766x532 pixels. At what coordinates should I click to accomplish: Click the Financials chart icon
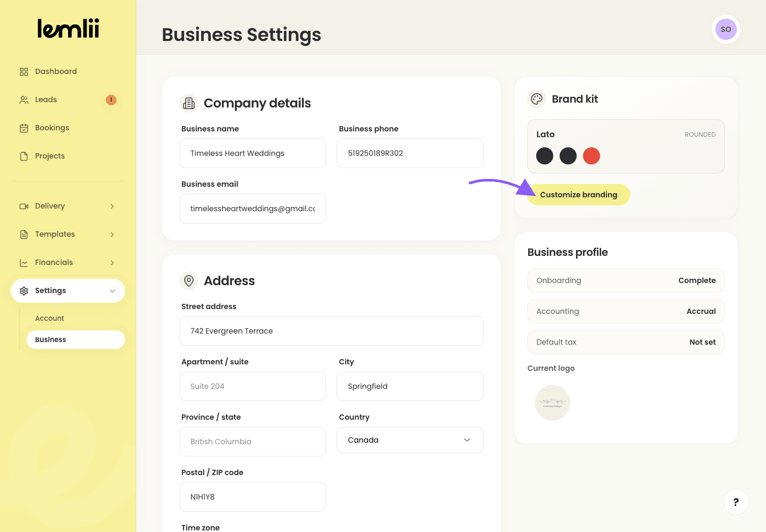tap(24, 263)
